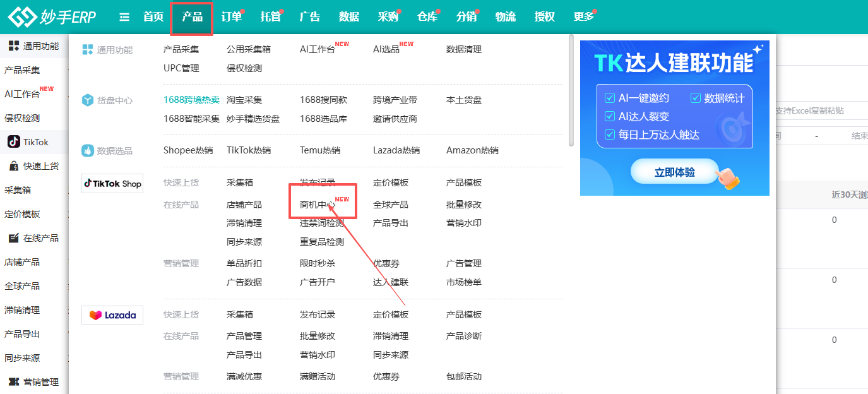Open 限时秒杀 under TikTok 营销管理
Image resolution: width=868 pixels, height=394 pixels.
318,263
